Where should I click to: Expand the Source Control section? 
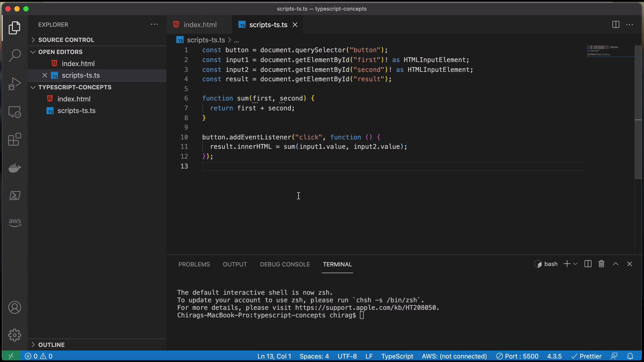click(97, 40)
